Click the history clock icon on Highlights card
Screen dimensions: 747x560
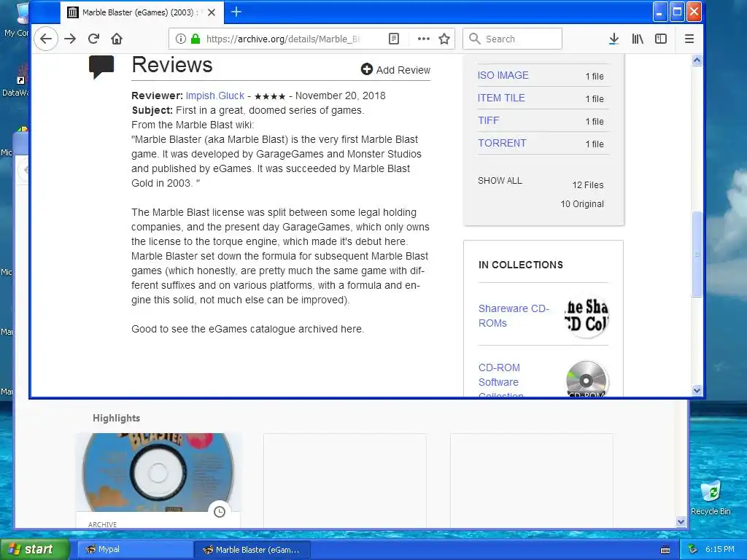tap(219, 512)
